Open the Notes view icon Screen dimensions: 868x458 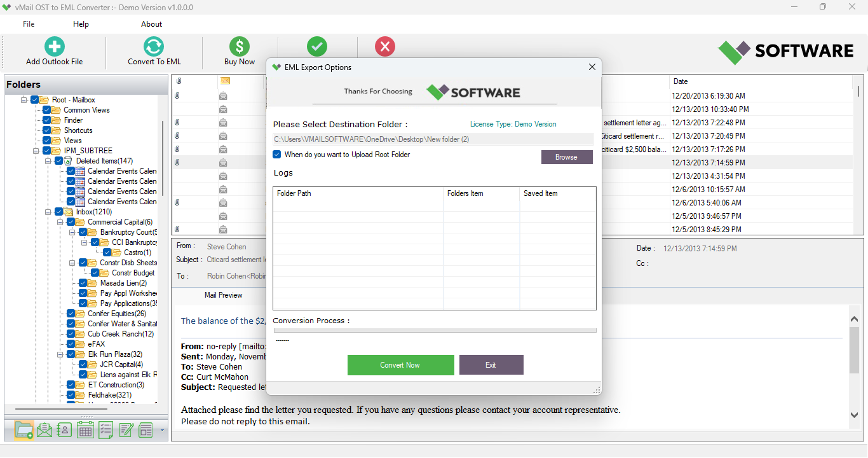click(126, 429)
